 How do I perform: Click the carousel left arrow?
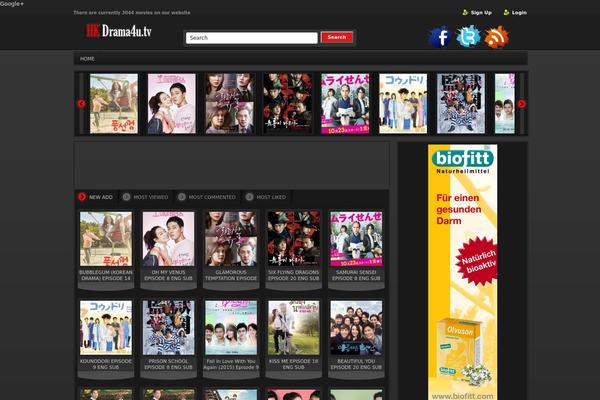coord(81,104)
